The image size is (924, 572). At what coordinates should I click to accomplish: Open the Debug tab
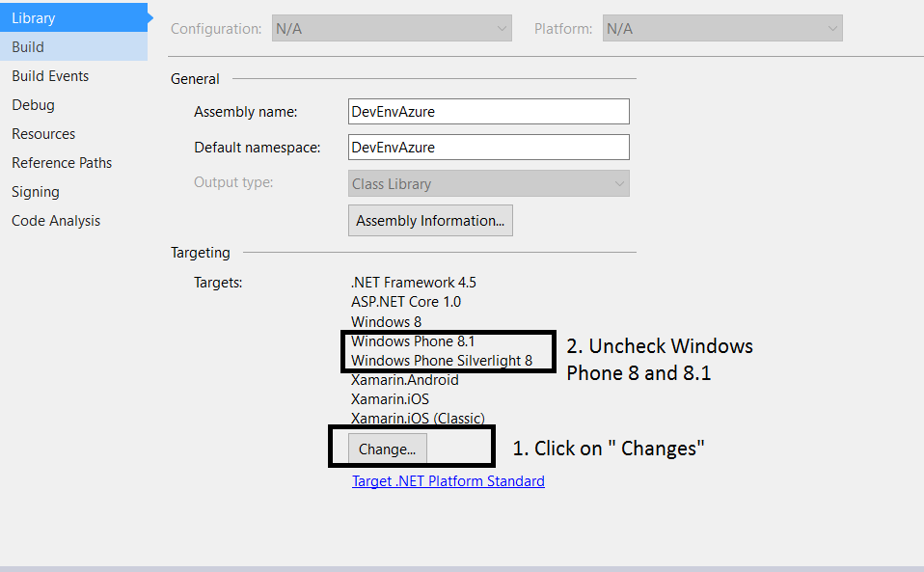[33, 105]
